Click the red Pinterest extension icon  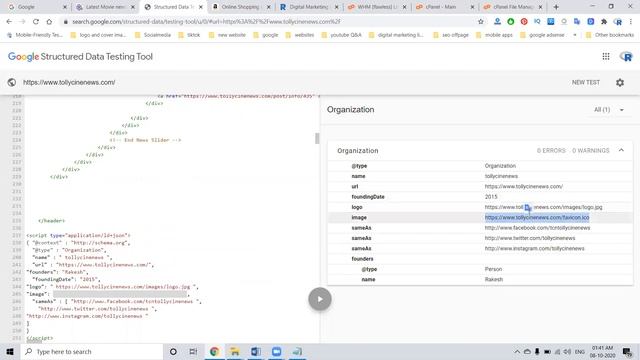tap(524, 22)
